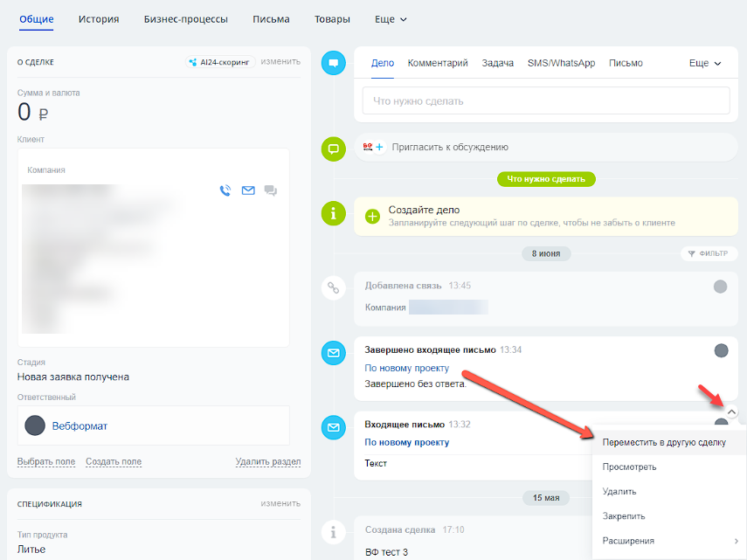Open the Комментарий tab

[438, 63]
